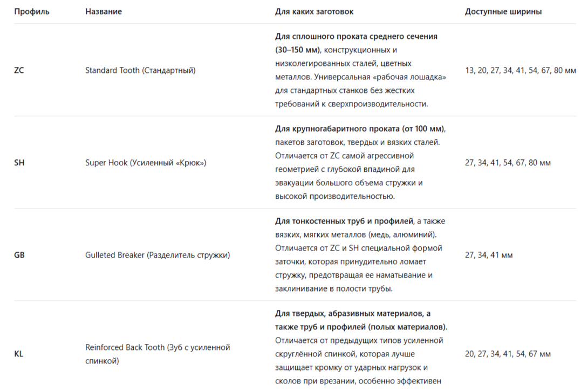This screenshot has height=391, width=588.
Task: Select the KL profile cell
Action: pyautogui.click(x=19, y=354)
